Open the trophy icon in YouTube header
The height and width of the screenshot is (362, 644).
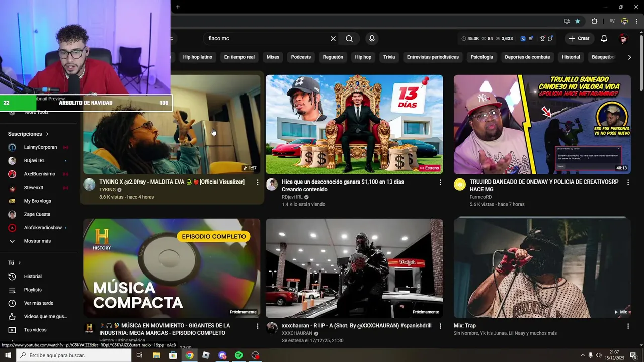coord(543,39)
